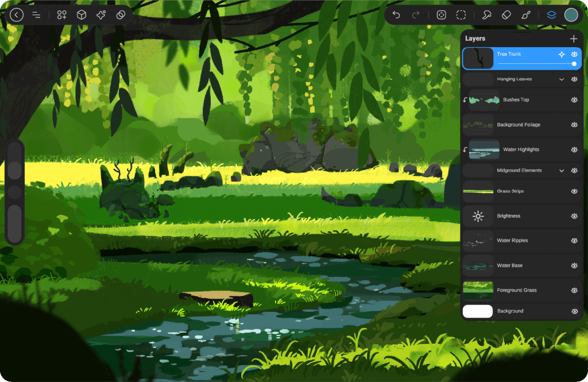
Task: Expand the Midground Elements group
Action: pos(562,171)
